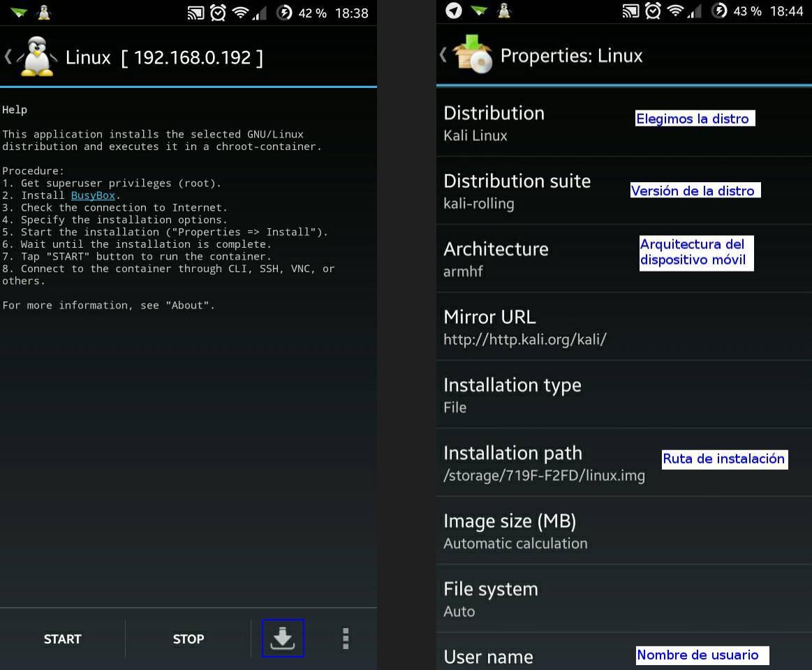Tap the Properties package icon to go back
Image resolution: width=812 pixels, height=670 pixels.
point(472,54)
